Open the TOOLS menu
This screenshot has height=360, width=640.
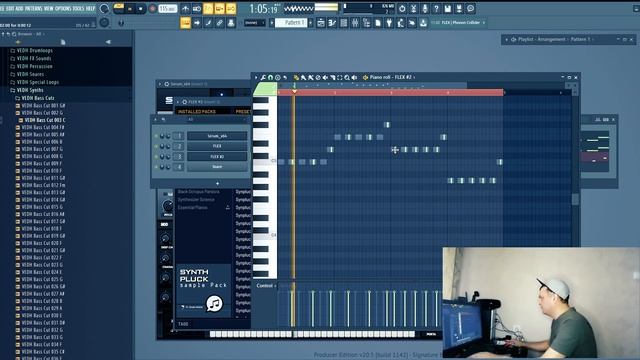78,8
